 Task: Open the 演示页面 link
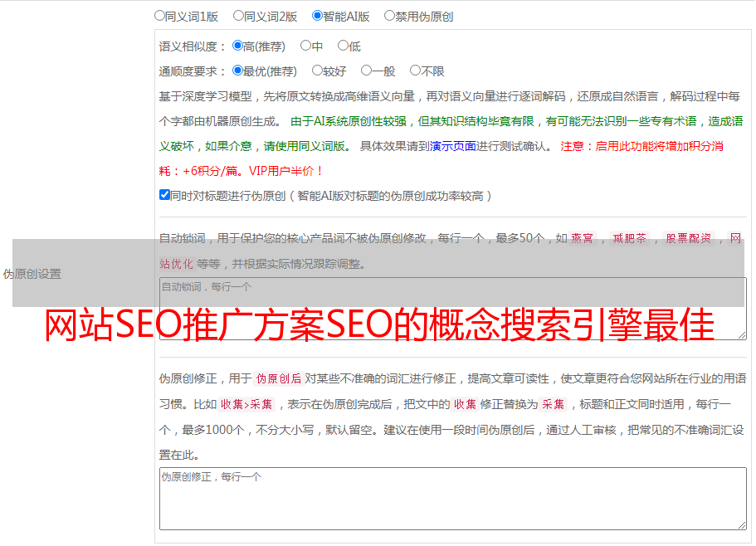(x=452, y=146)
